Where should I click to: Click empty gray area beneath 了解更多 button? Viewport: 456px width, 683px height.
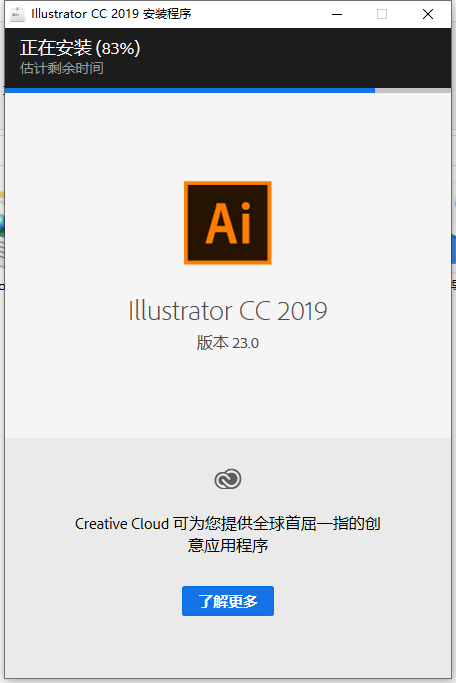pos(228,647)
